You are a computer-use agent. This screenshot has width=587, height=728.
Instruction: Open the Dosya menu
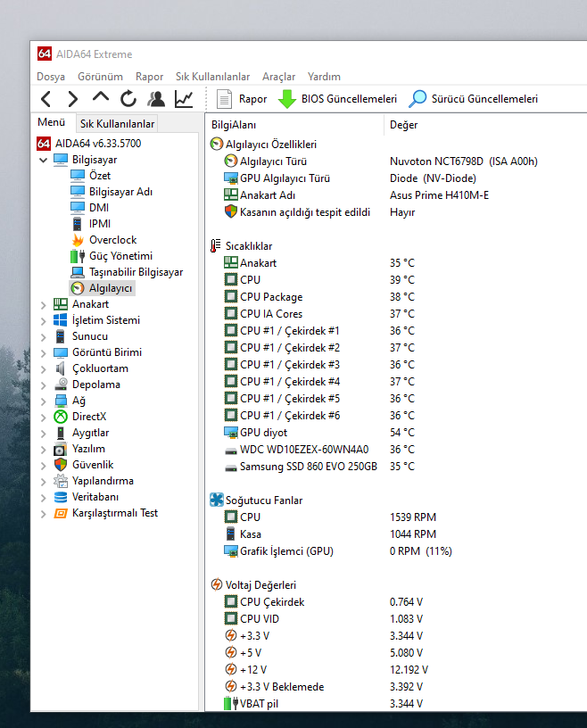(51, 77)
